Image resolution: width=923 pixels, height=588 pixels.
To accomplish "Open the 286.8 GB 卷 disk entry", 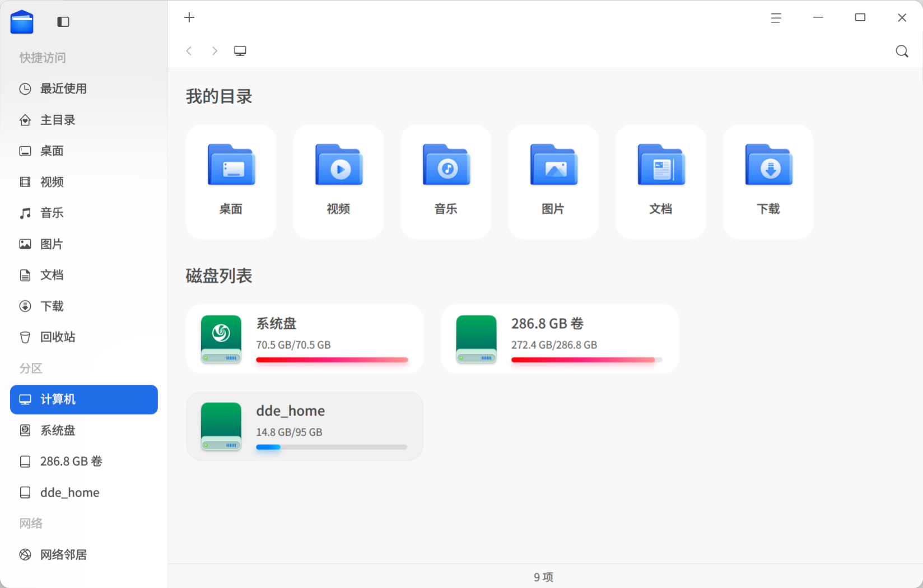I will (x=560, y=339).
